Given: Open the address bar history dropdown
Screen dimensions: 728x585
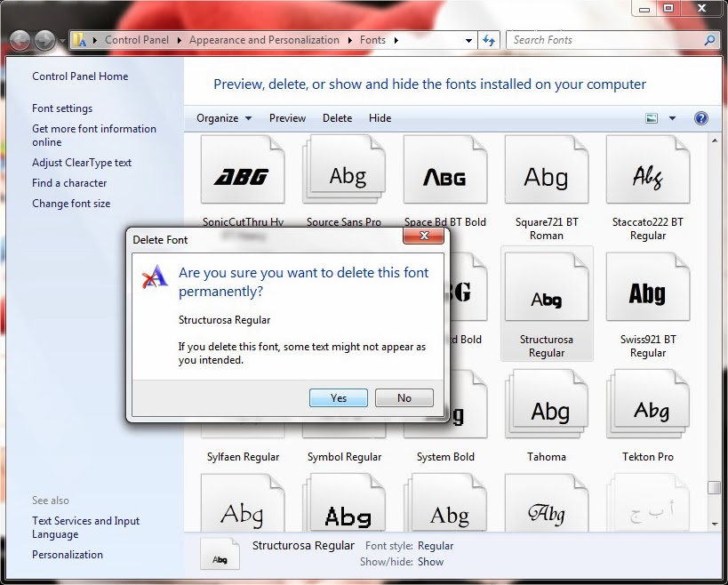Looking at the screenshot, I should (x=469, y=40).
